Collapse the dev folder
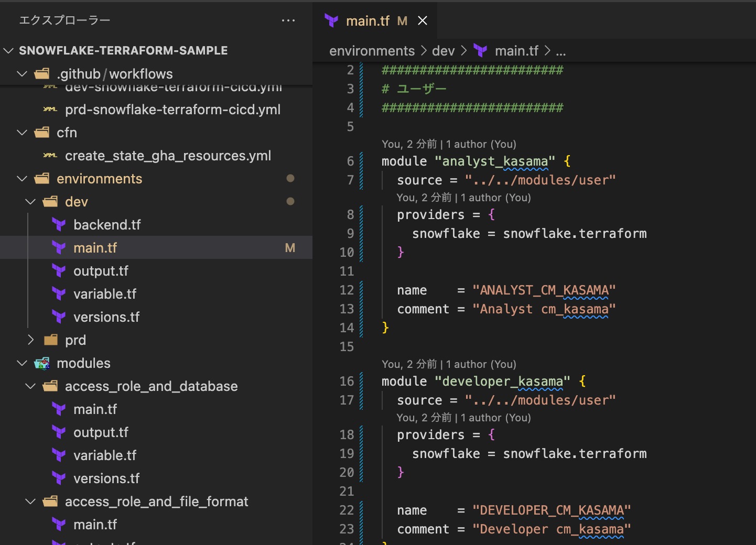This screenshot has height=545, width=756. (x=31, y=202)
